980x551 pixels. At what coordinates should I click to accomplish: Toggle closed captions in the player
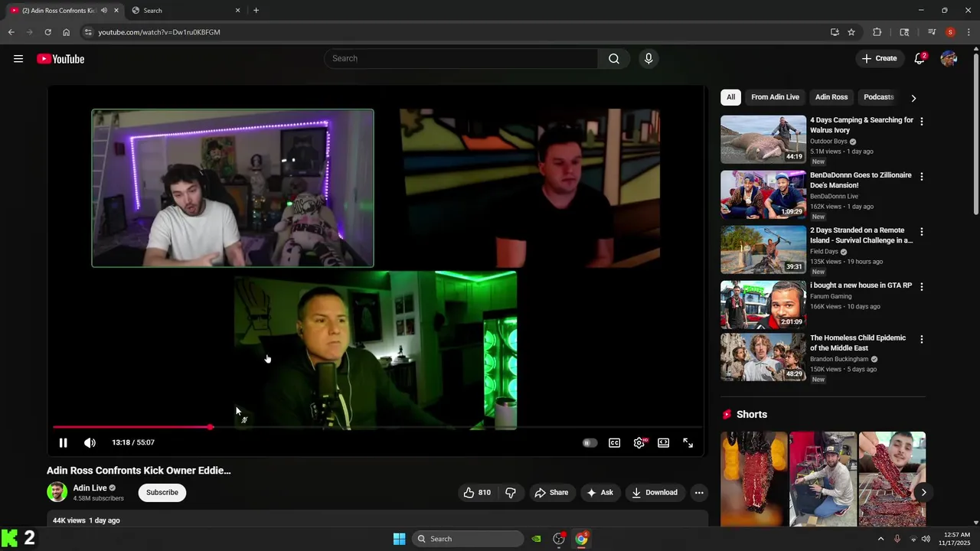[x=614, y=442]
